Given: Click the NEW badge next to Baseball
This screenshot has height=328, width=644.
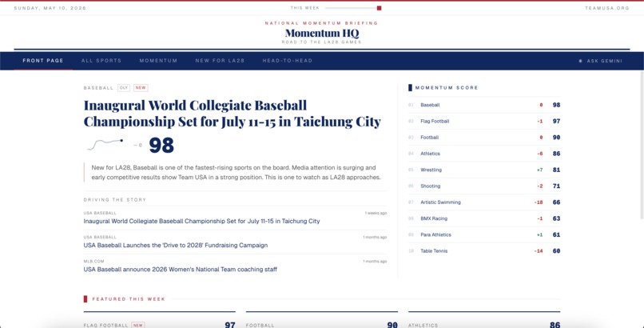Looking at the screenshot, I should (x=141, y=88).
